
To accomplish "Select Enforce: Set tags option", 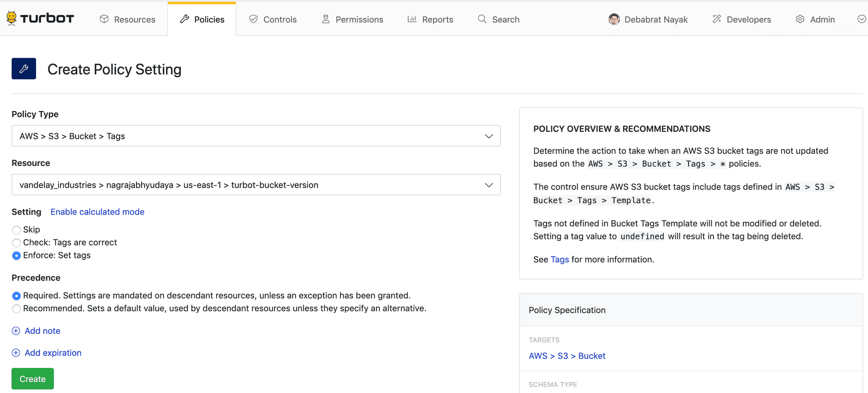I will point(16,255).
